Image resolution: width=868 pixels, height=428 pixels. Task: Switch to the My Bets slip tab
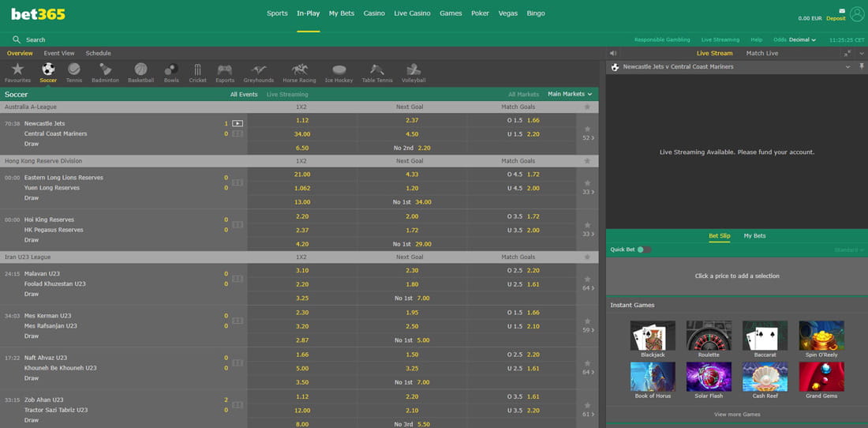754,236
